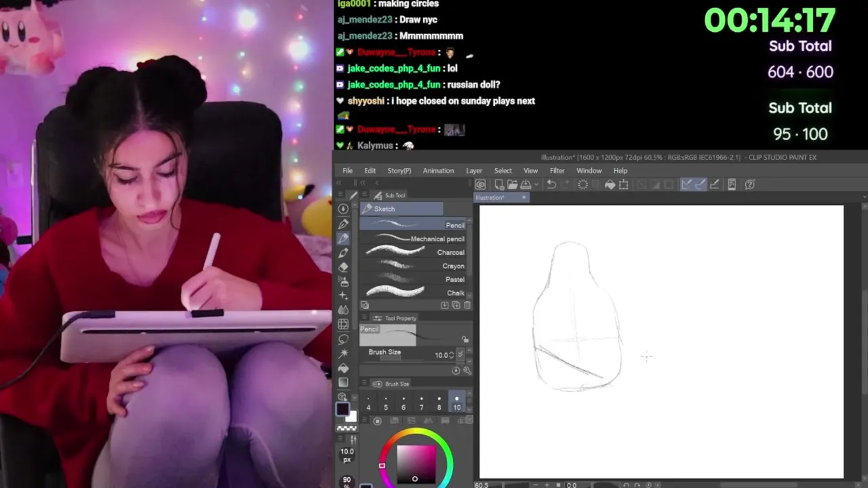Select the transparent color swatch
The width and height of the screenshot is (868, 488).
pos(347,428)
